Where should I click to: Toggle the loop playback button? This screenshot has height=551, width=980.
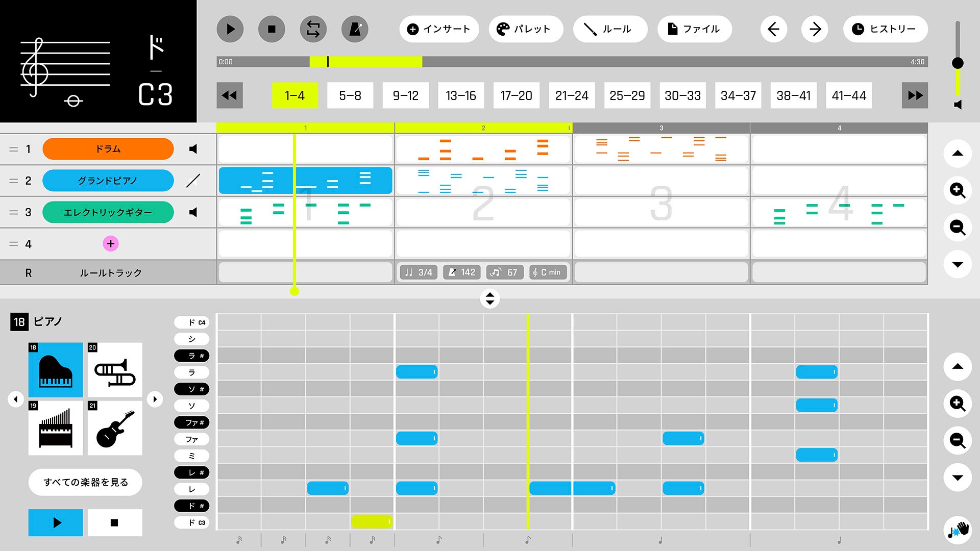click(x=313, y=29)
